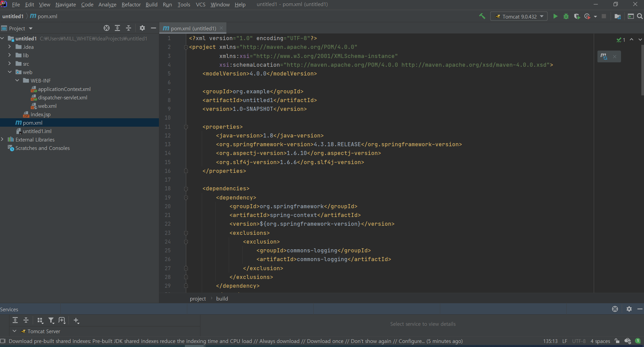
Task: Open Project panel settings gear
Action: point(142,28)
